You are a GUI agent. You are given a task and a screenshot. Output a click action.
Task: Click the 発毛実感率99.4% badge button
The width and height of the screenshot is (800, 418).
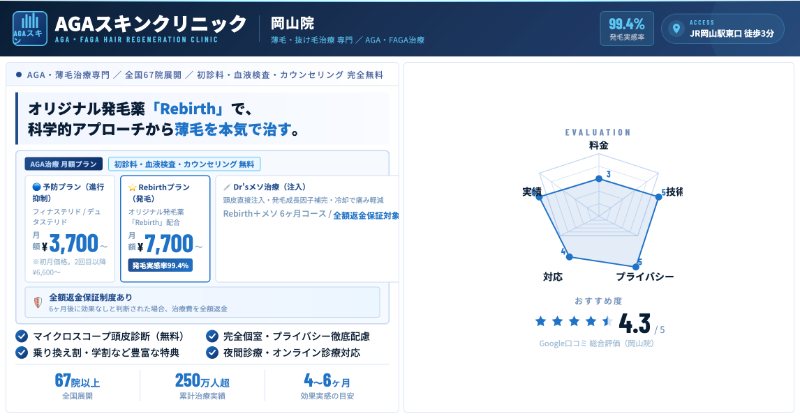click(160, 266)
